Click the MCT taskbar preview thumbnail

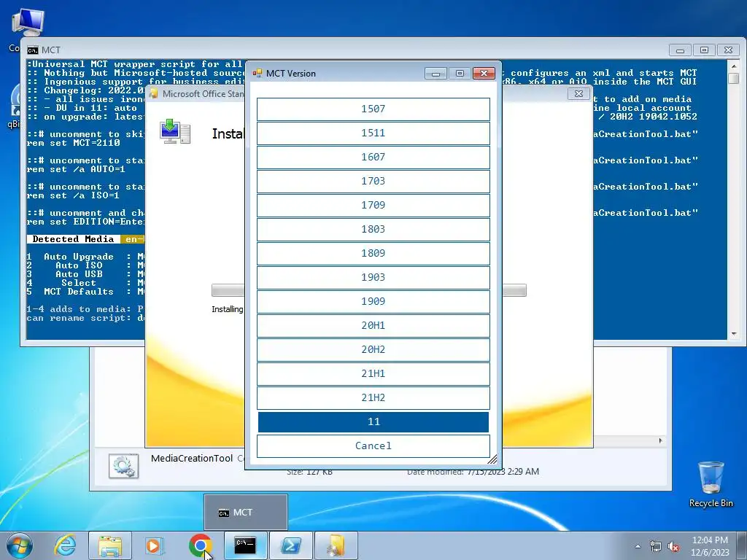tap(246, 513)
